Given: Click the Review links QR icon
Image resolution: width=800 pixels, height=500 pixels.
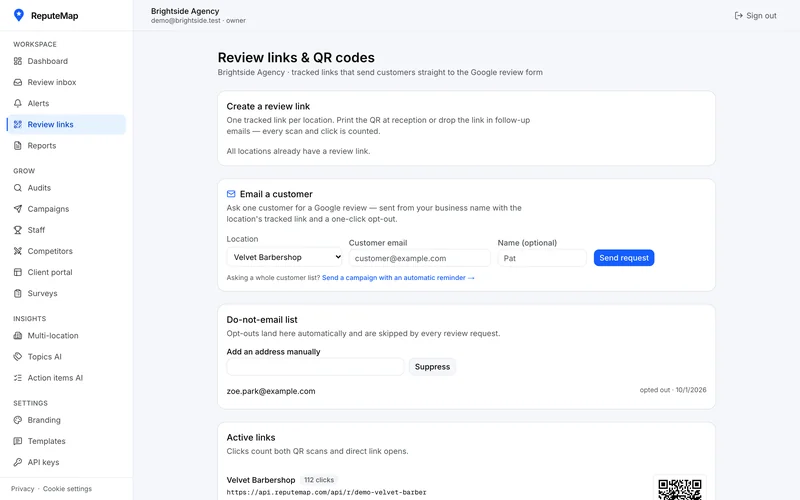Looking at the screenshot, I should (x=18, y=124).
